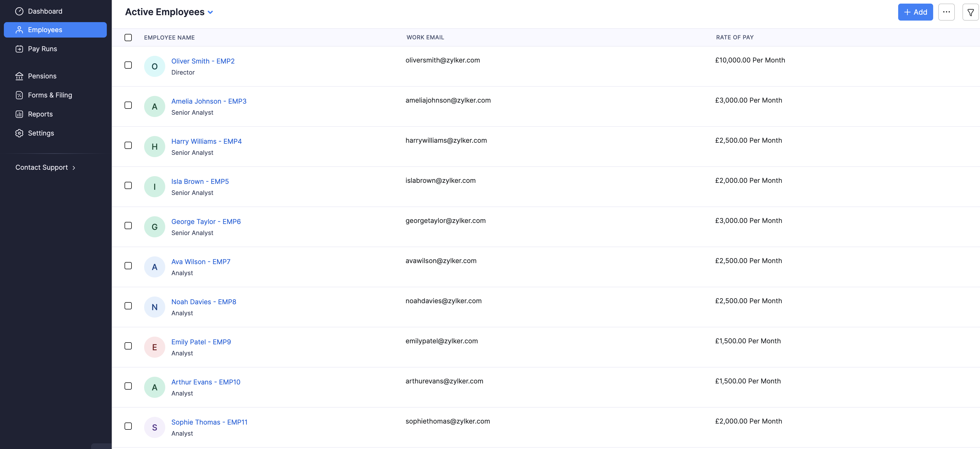Click Noah Davies' avatar letter N
This screenshot has height=449, width=980.
coord(154,307)
